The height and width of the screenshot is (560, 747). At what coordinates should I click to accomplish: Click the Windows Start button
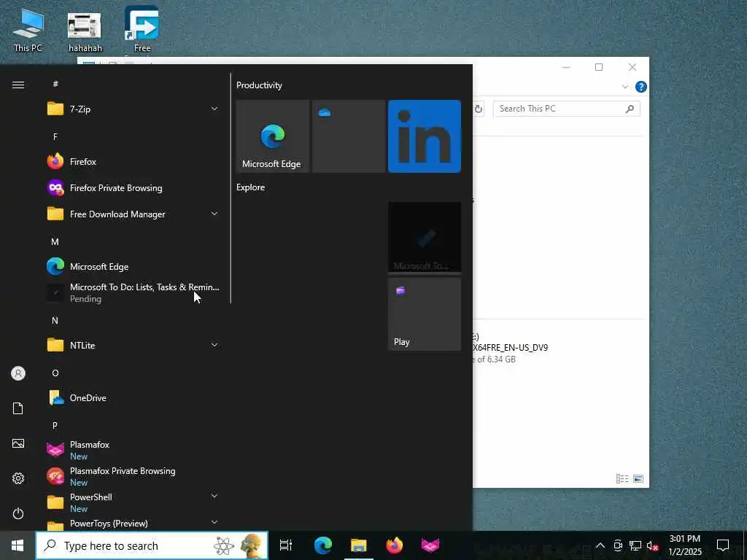point(18,545)
